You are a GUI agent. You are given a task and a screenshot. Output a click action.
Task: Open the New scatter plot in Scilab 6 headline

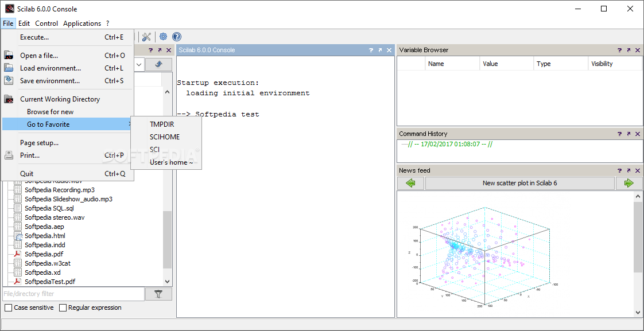(519, 183)
